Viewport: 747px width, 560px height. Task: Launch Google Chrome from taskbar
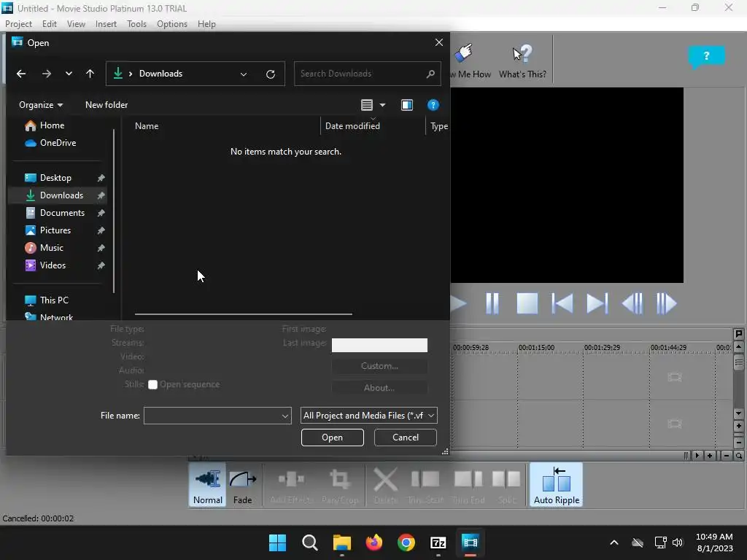(x=406, y=542)
